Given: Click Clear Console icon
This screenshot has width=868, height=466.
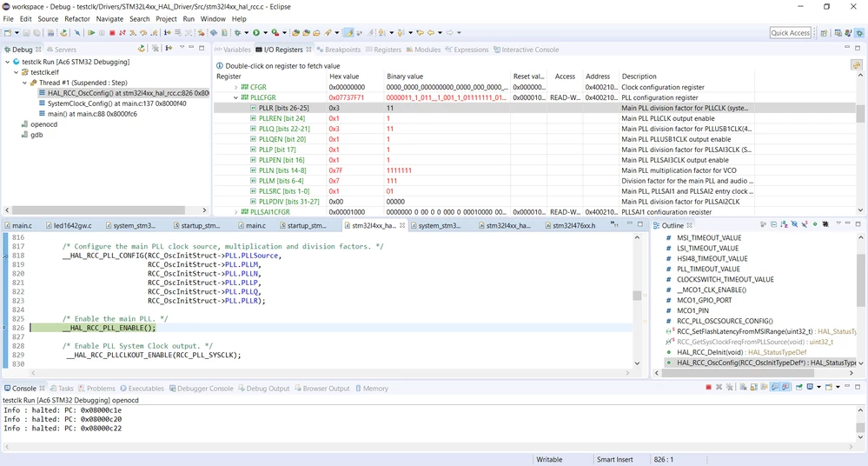Looking at the screenshot, I should click(743, 387).
